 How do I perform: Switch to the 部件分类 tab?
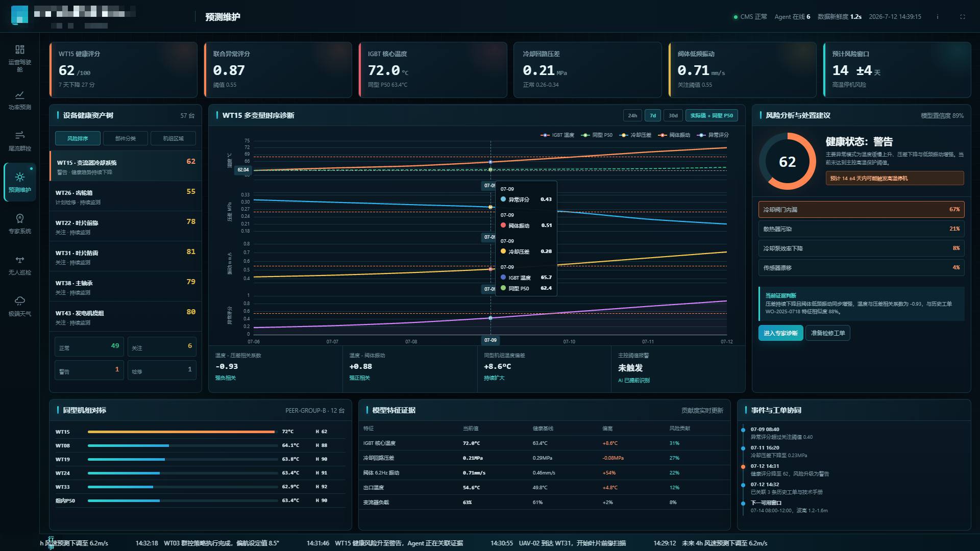click(x=126, y=138)
